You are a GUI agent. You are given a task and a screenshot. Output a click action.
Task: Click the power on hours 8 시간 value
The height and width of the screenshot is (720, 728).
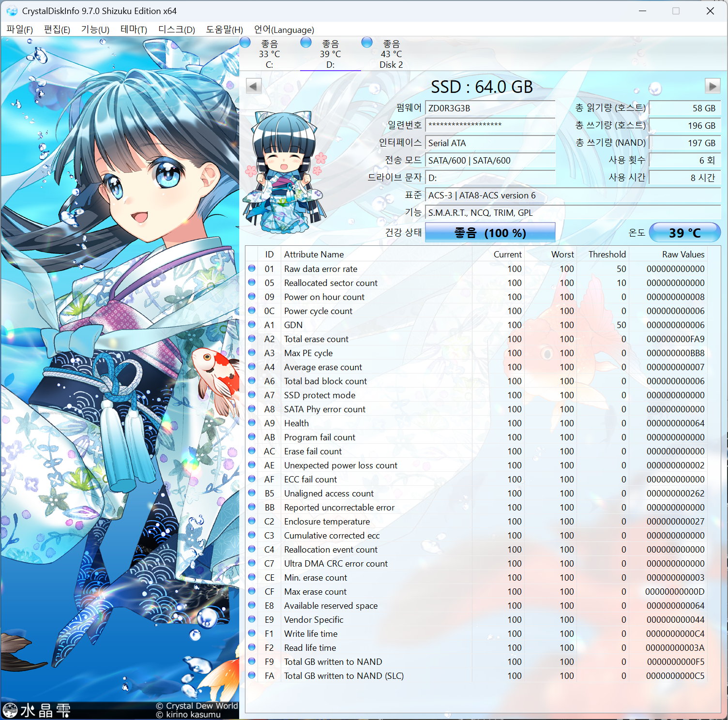coord(684,178)
